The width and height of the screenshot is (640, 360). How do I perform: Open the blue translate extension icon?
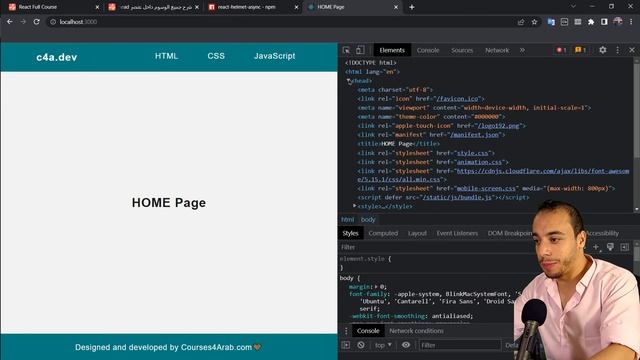coord(551,22)
